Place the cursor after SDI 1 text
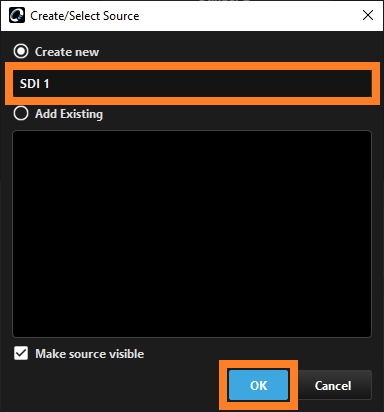Viewport: 384px width, 412px height. (x=50, y=83)
